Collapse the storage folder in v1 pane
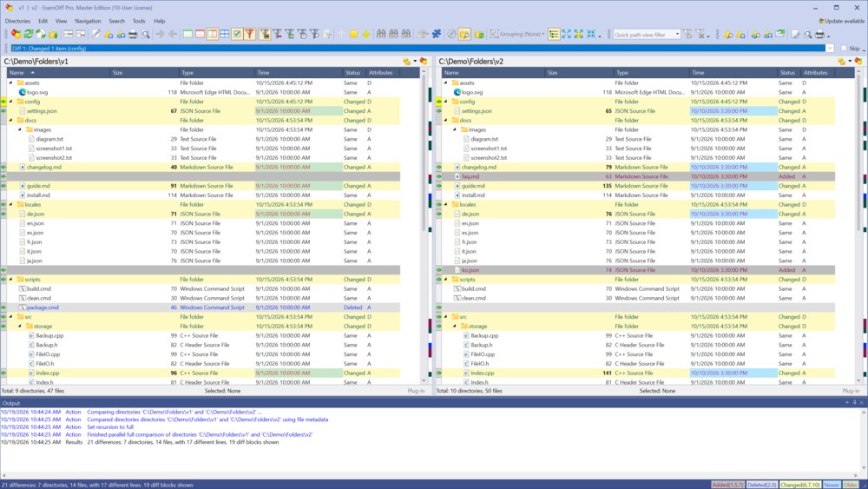The width and height of the screenshot is (868, 489). 20,327
